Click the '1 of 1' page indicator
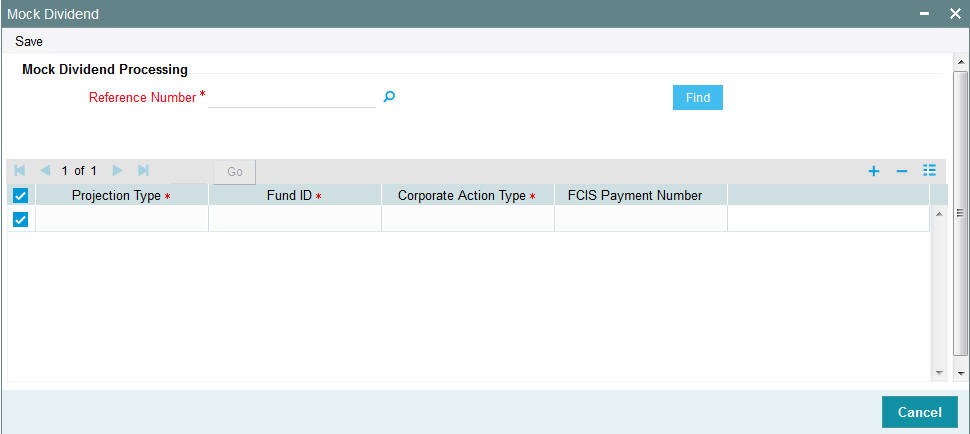970x434 pixels. pyautogui.click(x=79, y=171)
